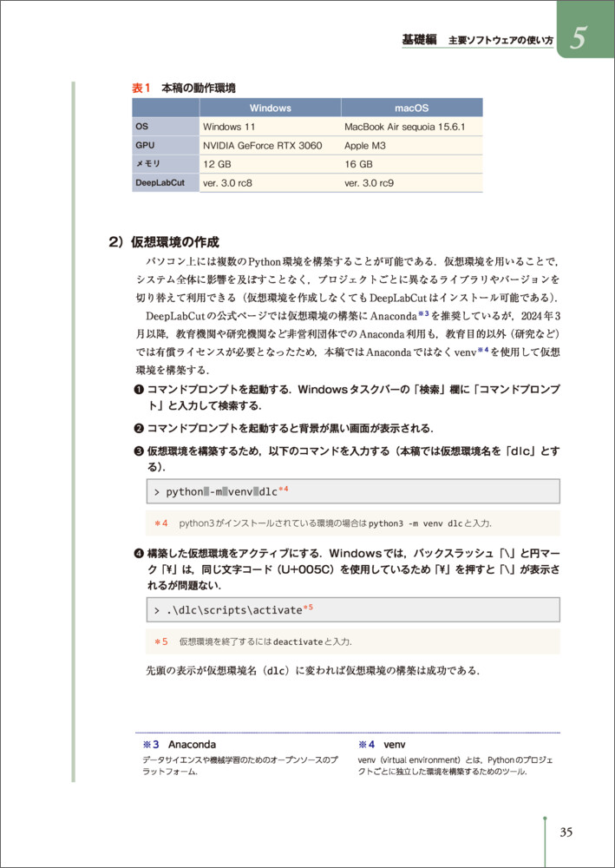Screen dimensions: 615x868
Task: Select the macOS column header in the table
Action: (x=412, y=108)
